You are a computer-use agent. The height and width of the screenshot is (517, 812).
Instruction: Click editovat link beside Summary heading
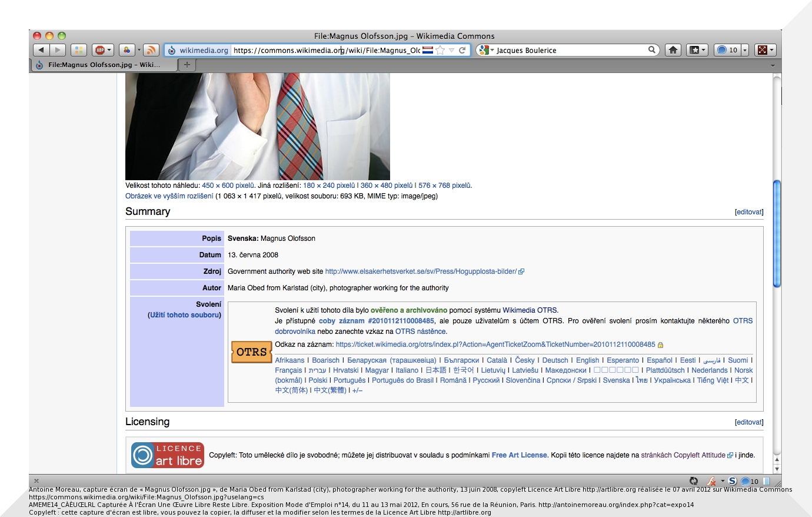click(748, 212)
